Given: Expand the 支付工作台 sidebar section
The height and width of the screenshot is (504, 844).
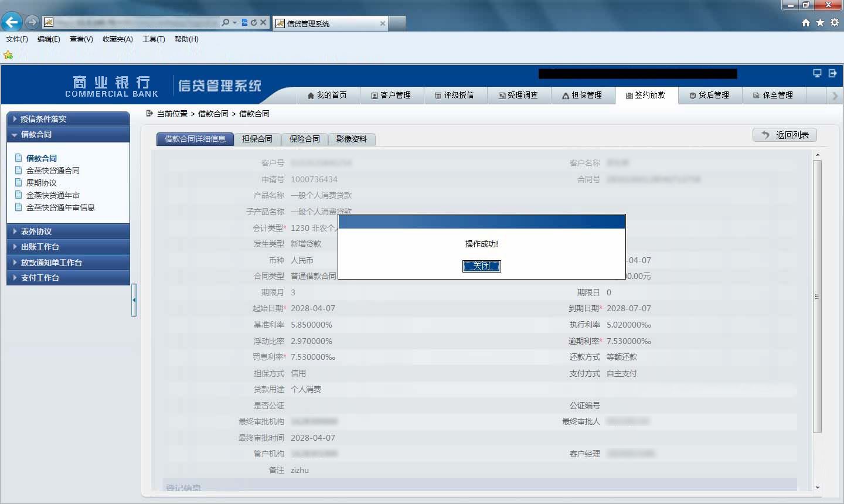Looking at the screenshot, I should coord(68,278).
